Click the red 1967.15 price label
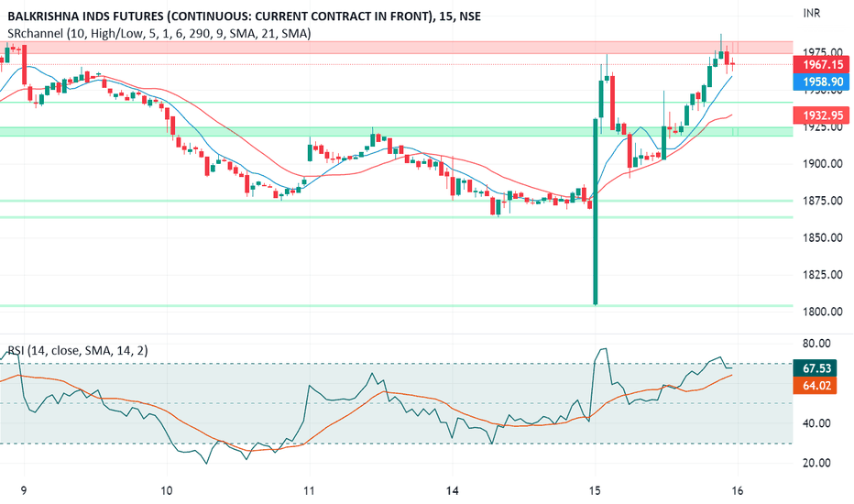854x504 pixels. [x=823, y=65]
